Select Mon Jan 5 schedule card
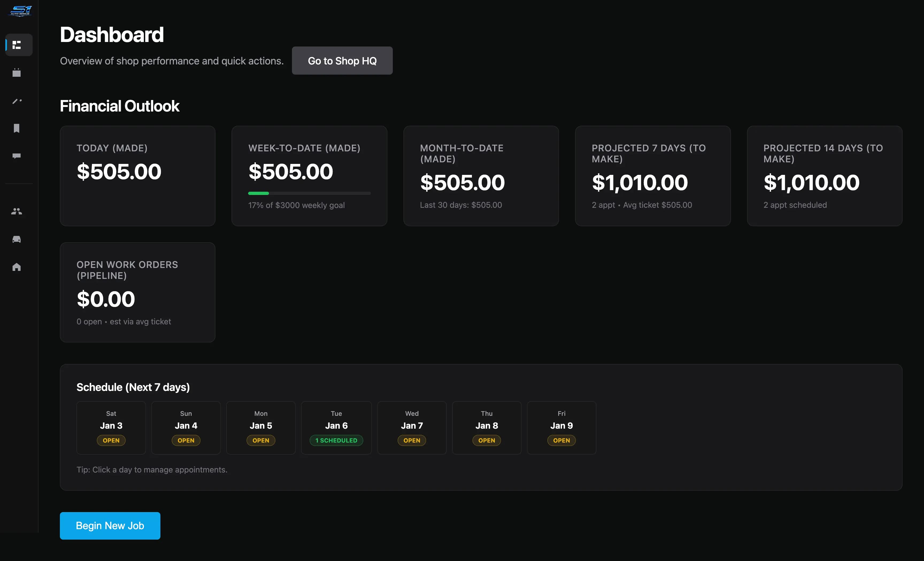 click(x=261, y=427)
